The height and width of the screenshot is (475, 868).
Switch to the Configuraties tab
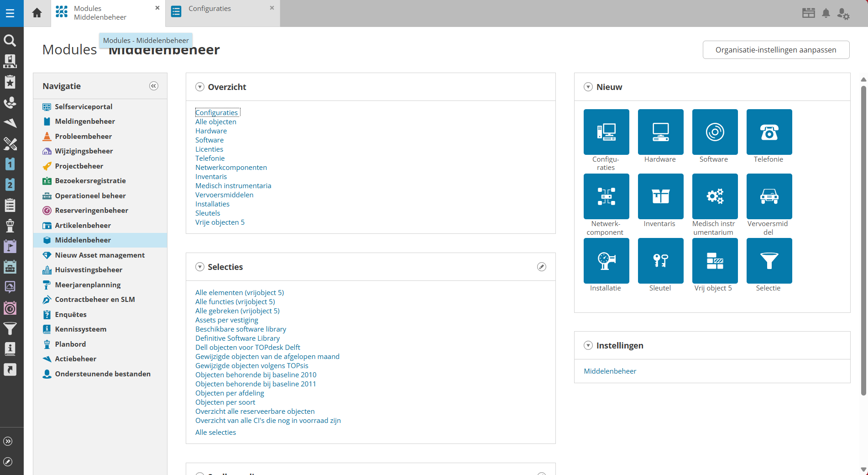pos(210,9)
